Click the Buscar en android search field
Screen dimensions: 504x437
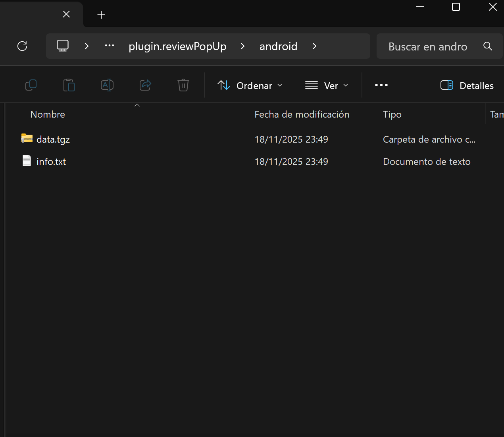(x=428, y=46)
